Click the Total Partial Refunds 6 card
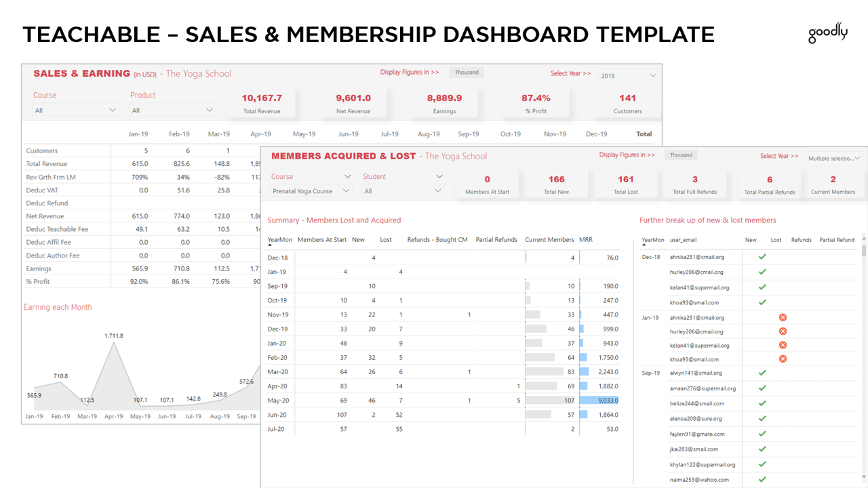Image resolution: width=868 pixels, height=488 pixels. [x=770, y=184]
